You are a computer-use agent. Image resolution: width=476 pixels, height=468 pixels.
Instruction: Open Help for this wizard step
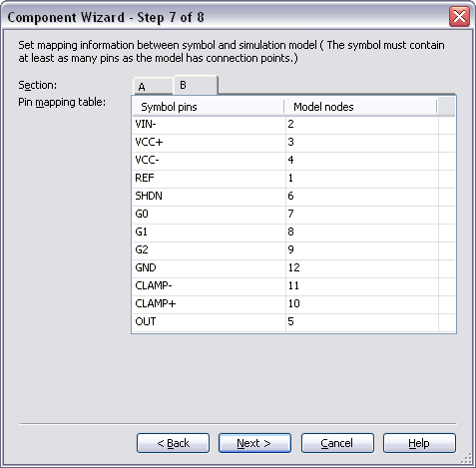tap(419, 443)
